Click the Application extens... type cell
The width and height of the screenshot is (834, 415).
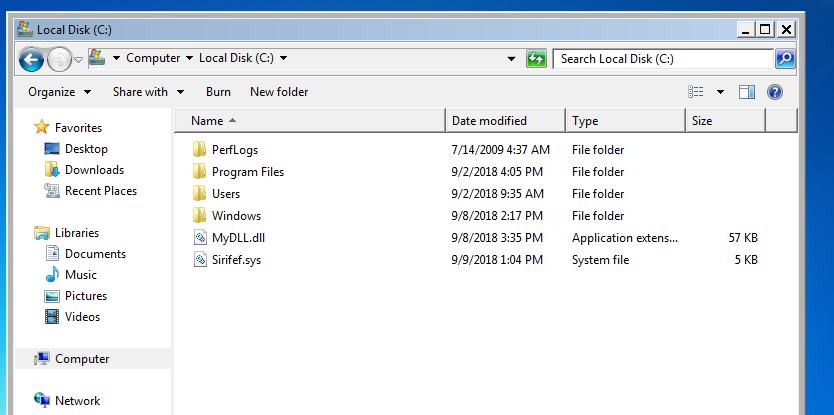pos(625,238)
